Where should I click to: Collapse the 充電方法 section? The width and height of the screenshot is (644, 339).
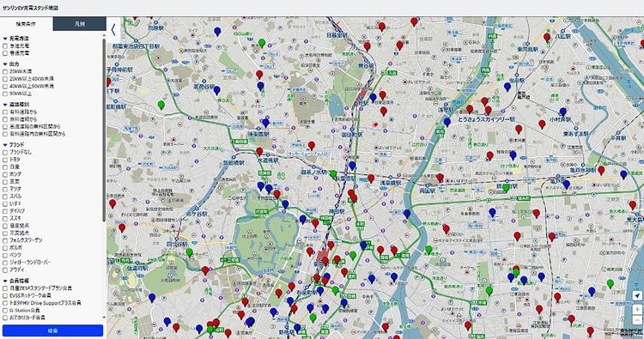[5, 39]
